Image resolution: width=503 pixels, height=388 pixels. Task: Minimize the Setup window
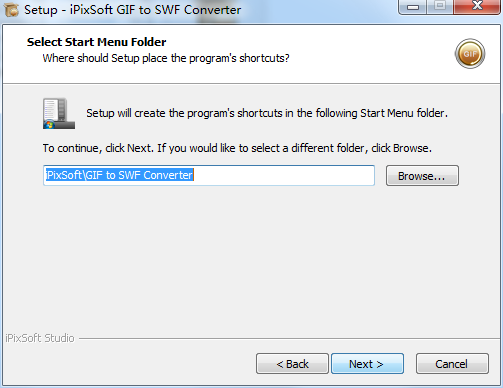[412, 6]
